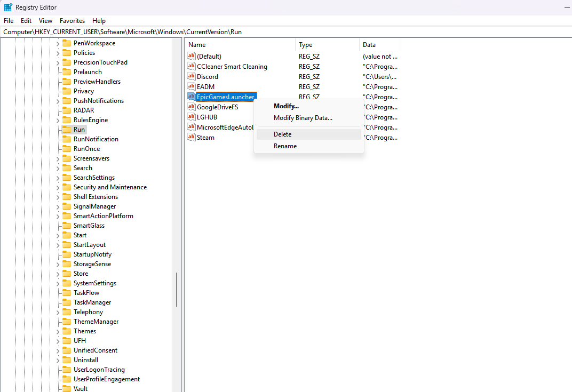Expand the Security and Maintenance key
The width and height of the screenshot is (572, 392).
(58, 187)
